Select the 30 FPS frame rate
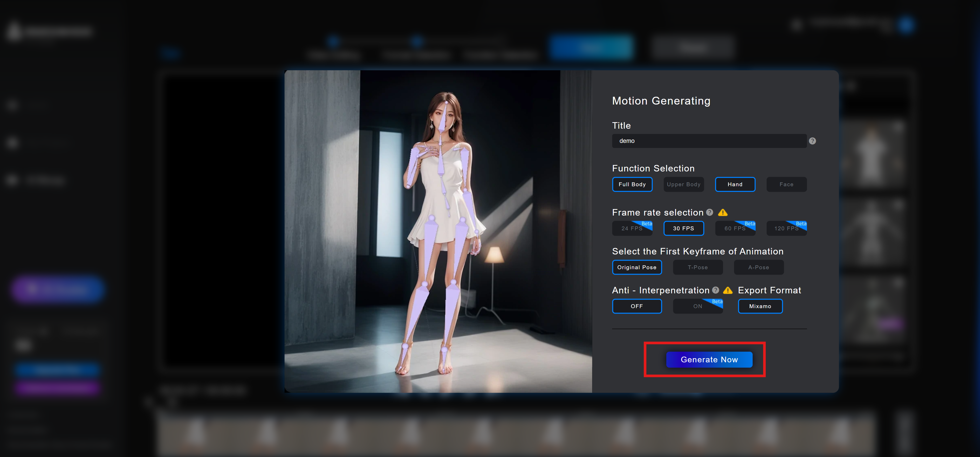 (x=684, y=228)
